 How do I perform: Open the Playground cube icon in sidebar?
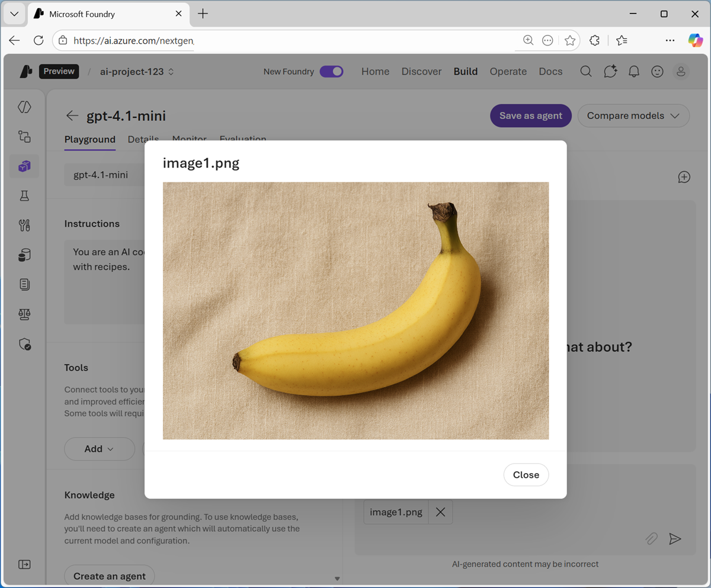24,166
